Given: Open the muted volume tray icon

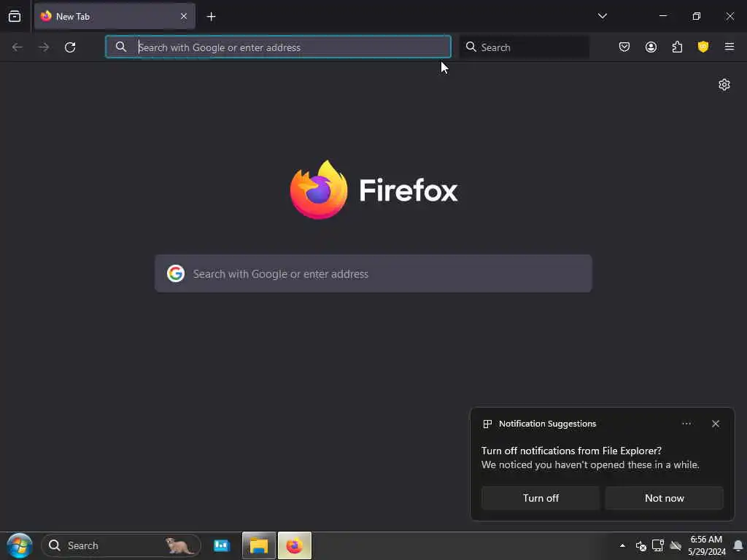Looking at the screenshot, I should point(640,545).
